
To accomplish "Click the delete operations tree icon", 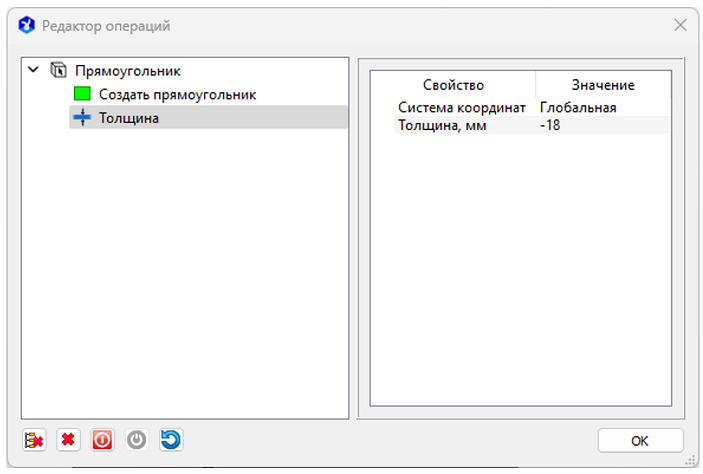I will [x=34, y=440].
